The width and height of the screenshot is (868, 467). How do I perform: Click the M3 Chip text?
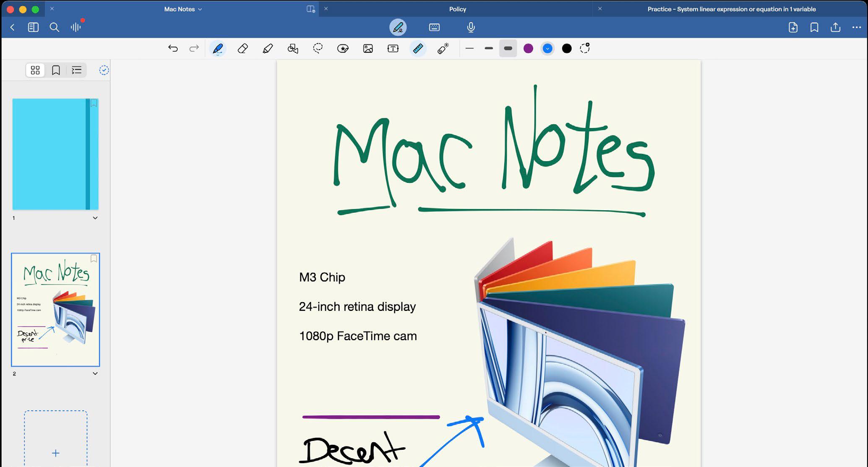[322, 277]
